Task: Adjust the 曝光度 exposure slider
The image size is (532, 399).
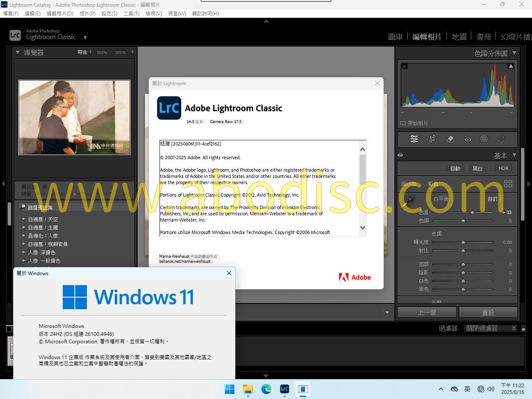Action: coord(463,242)
